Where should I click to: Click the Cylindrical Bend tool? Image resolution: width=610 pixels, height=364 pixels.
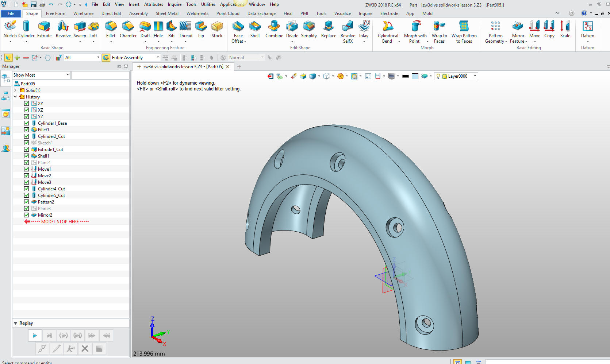388,32
